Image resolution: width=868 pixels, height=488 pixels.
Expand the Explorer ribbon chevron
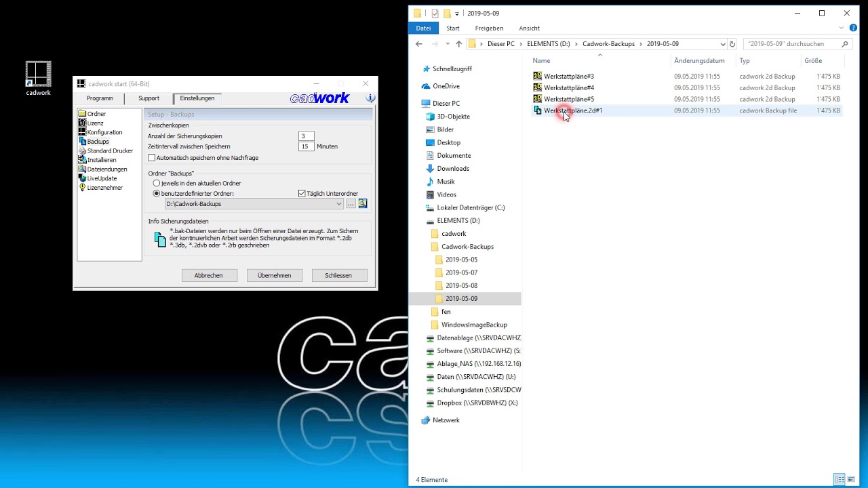[842, 28]
